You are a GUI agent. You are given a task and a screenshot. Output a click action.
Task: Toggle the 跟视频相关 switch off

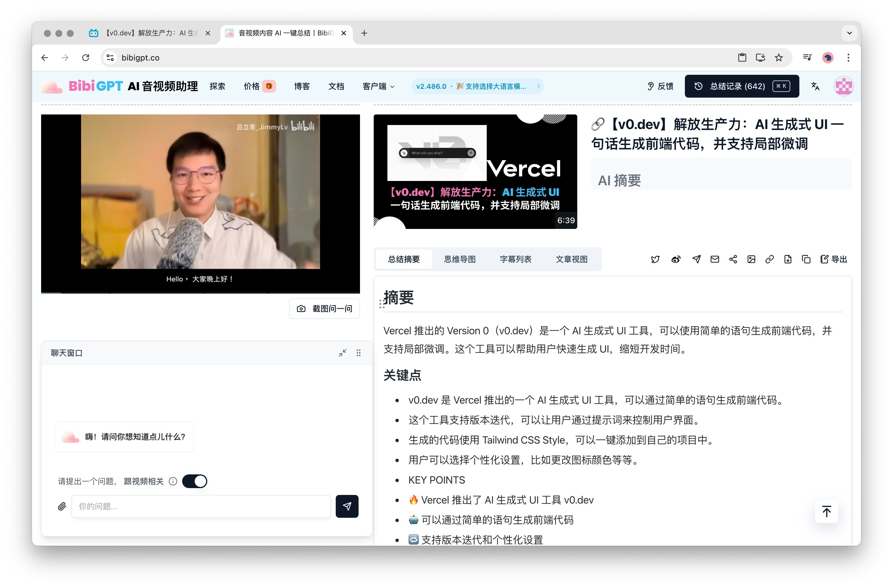pos(194,482)
